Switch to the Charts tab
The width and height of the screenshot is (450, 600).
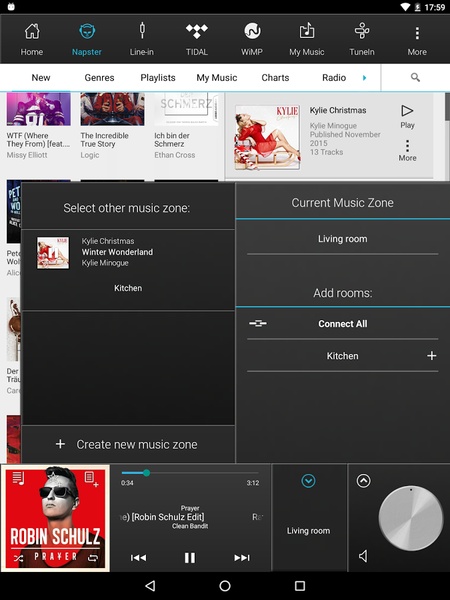(x=275, y=78)
